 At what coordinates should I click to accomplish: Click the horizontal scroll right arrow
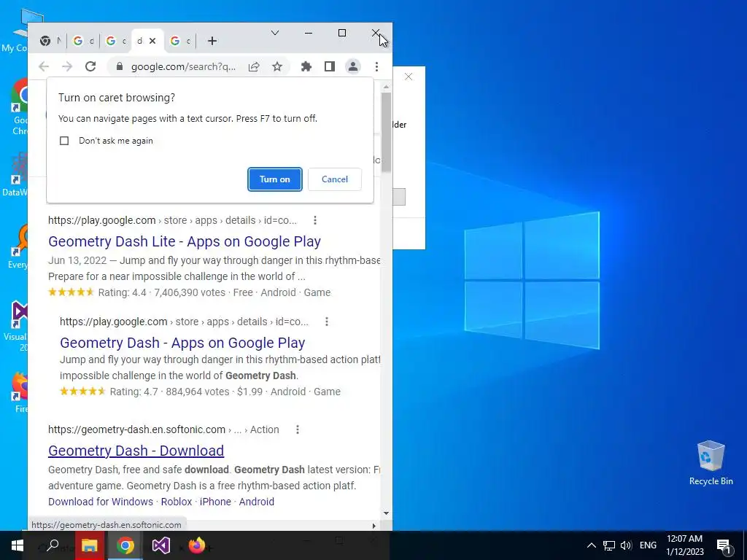374,526
